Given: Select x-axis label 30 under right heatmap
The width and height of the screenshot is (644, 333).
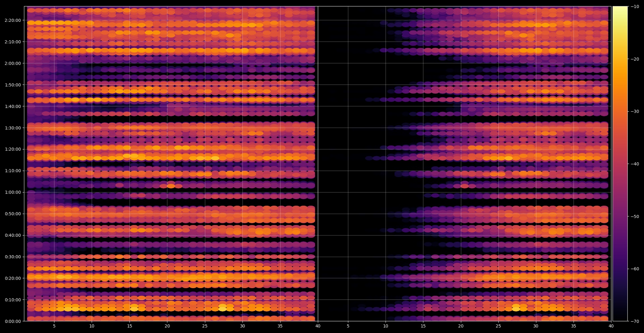Looking at the screenshot, I should pyautogui.click(x=536, y=326).
